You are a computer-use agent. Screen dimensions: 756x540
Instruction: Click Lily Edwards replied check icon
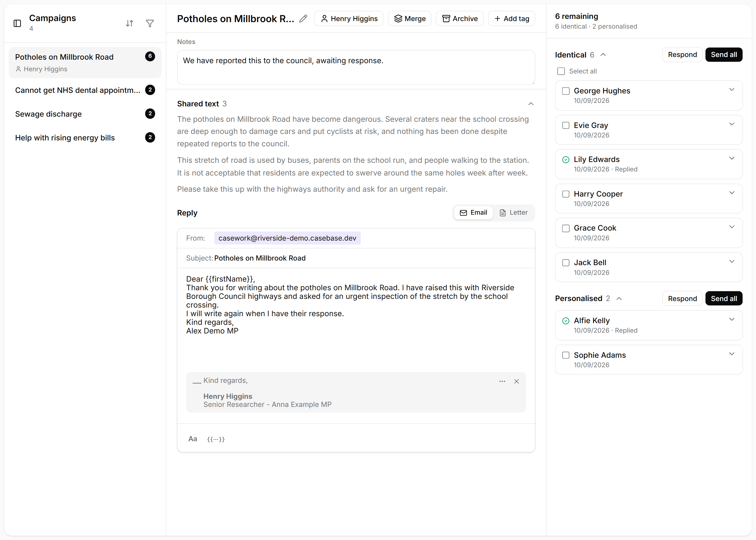point(565,160)
